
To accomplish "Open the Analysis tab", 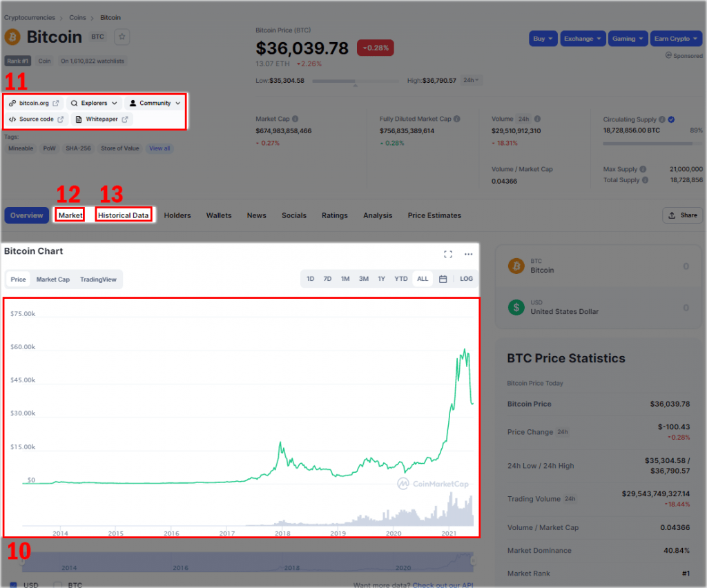I will [x=378, y=215].
